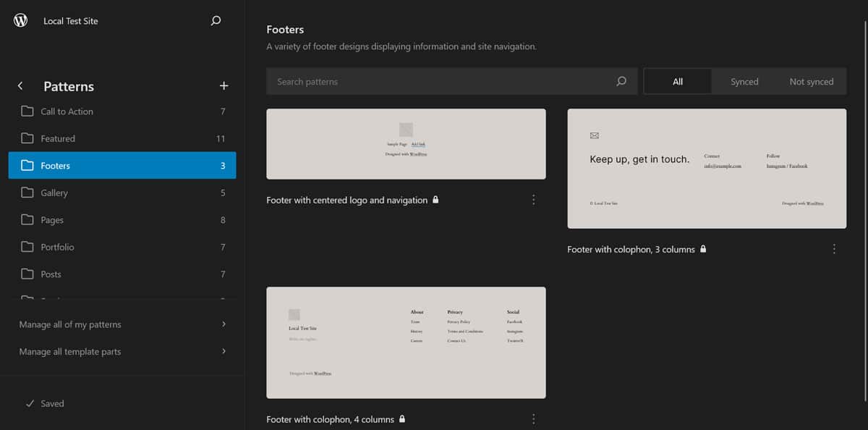868x430 pixels.
Task: Open Footer with colophon 3 columns preview
Action: click(x=707, y=169)
